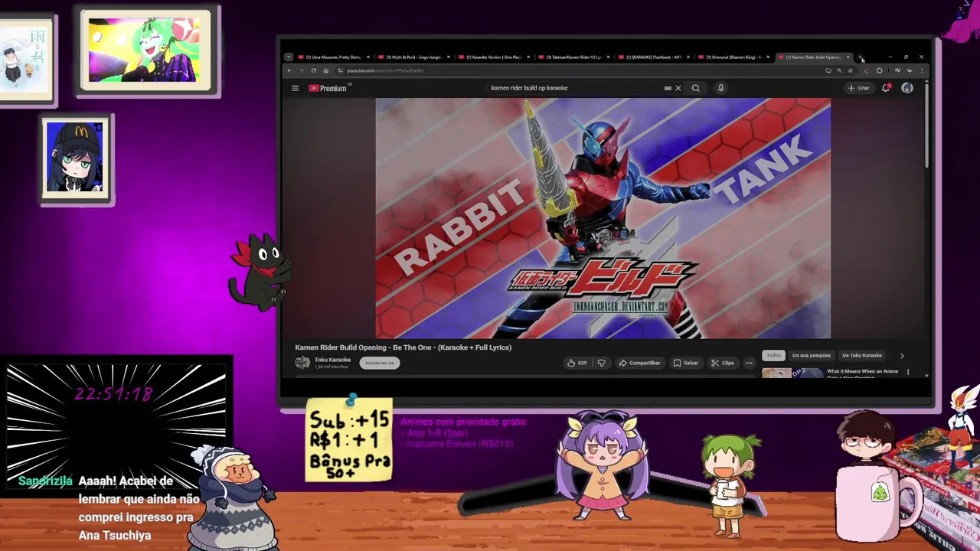
Task: Open the on-screen keyboard icon in search box
Action: [668, 88]
